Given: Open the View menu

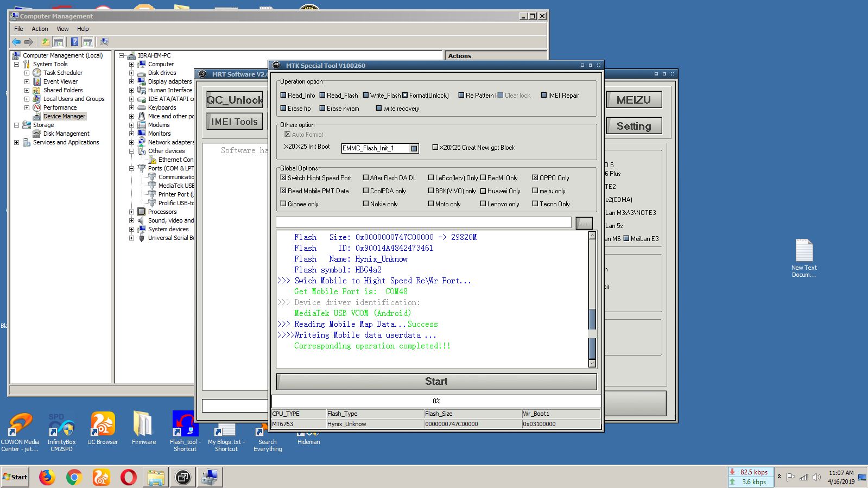Looking at the screenshot, I should (x=62, y=29).
